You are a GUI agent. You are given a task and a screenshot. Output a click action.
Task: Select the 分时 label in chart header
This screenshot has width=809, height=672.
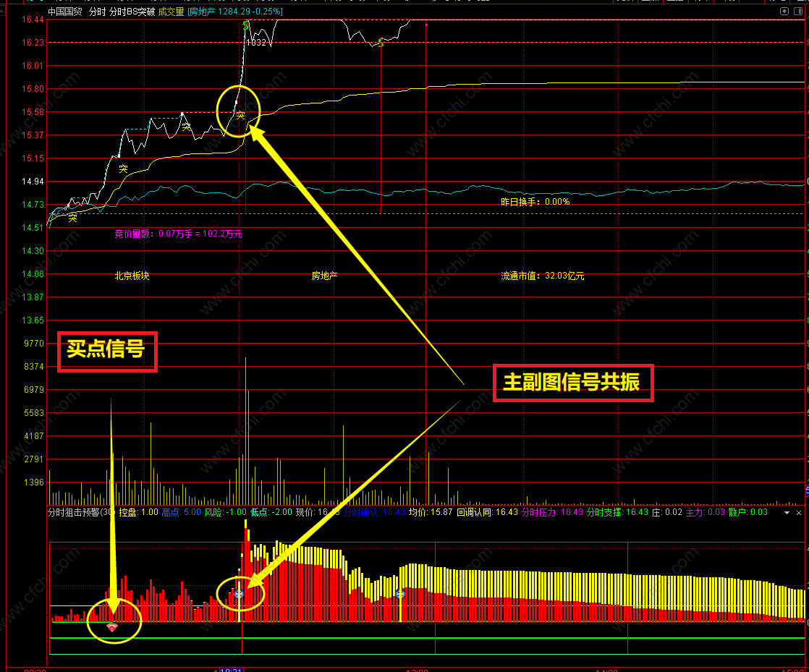point(97,12)
